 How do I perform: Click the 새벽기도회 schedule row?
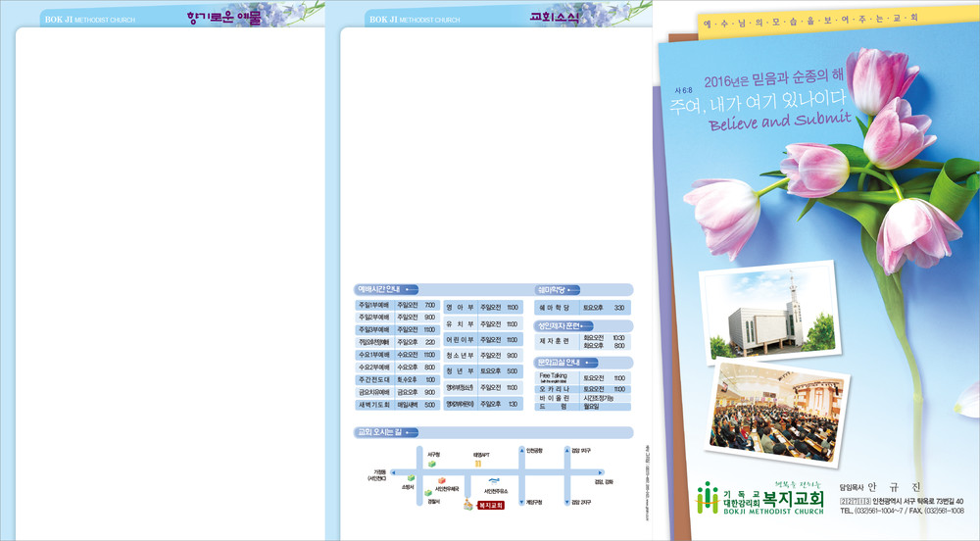point(398,405)
